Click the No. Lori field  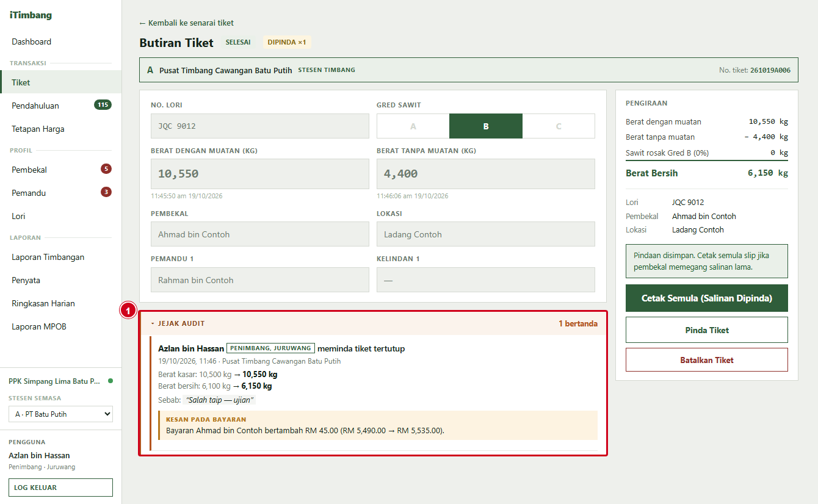[260, 126]
